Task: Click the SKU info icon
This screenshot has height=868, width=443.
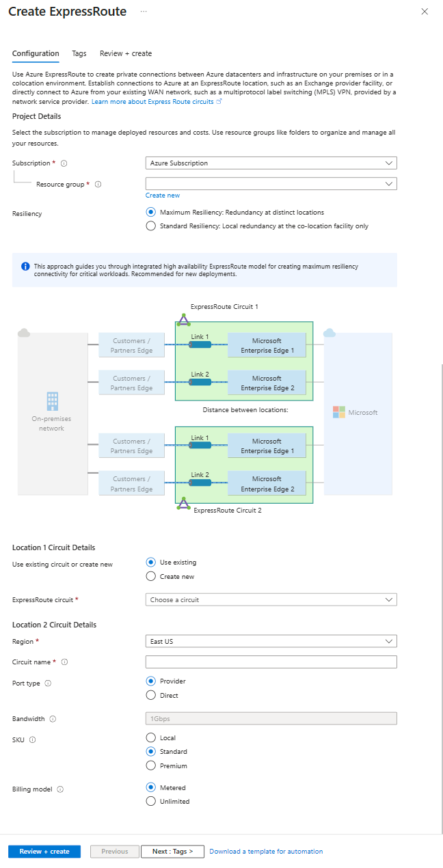Action: point(33,740)
